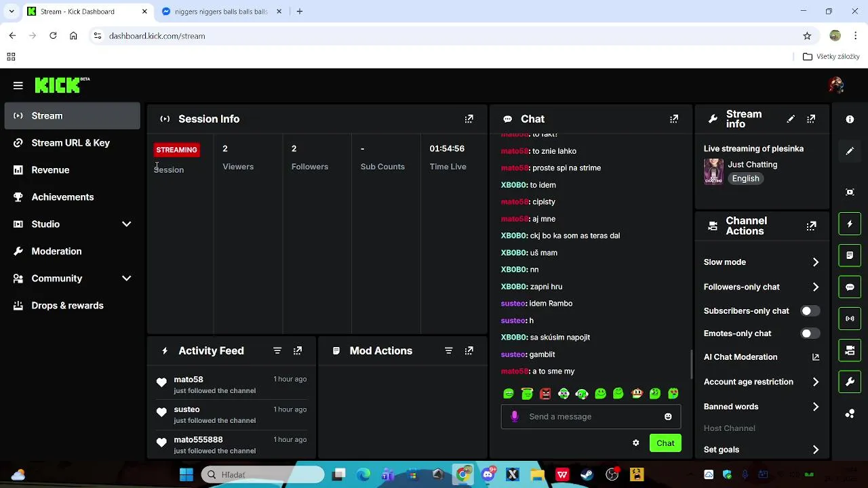868x488 pixels.
Task: Toggle Session Info widget icon in right sidebar
Action: [850, 319]
